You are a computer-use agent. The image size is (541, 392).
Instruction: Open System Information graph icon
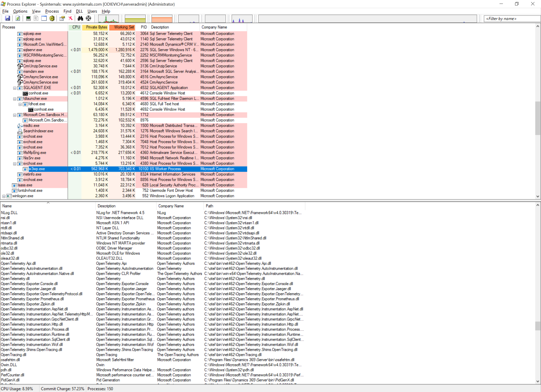[x=28, y=18]
